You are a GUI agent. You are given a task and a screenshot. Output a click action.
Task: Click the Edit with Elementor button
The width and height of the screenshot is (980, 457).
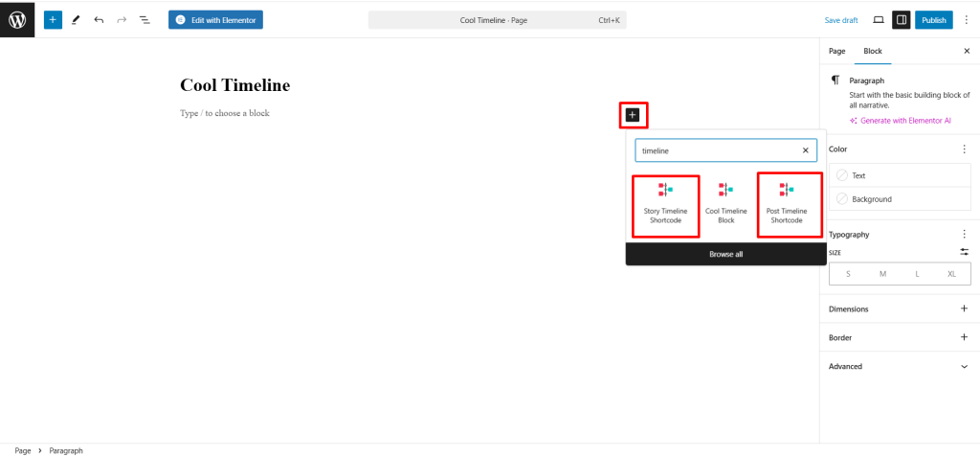coord(215,20)
